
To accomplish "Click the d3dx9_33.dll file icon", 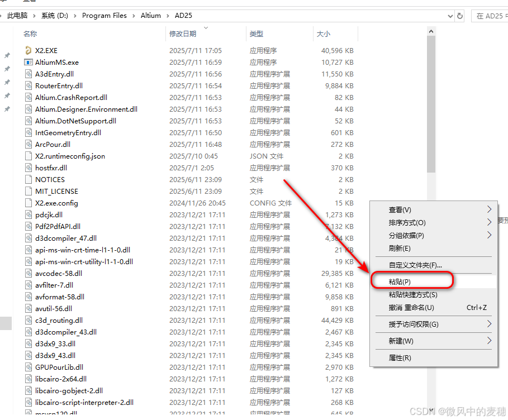I will tap(29, 343).
